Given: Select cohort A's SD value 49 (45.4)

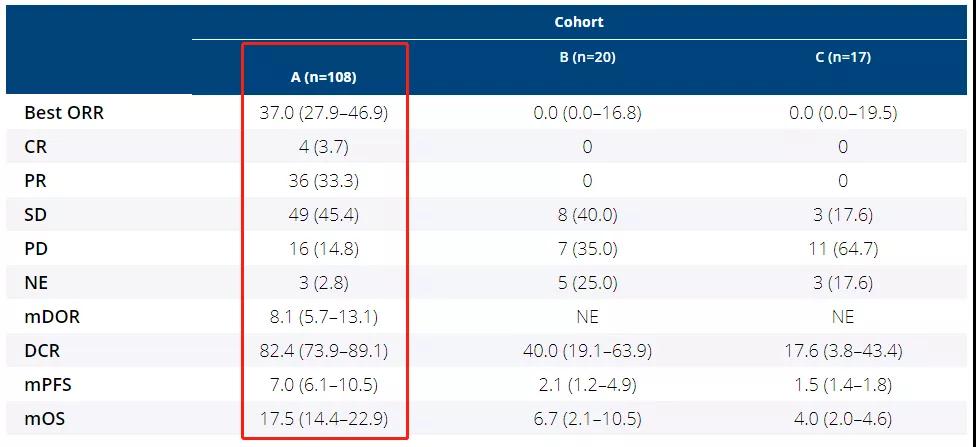Looking at the screenshot, I should point(323,215).
